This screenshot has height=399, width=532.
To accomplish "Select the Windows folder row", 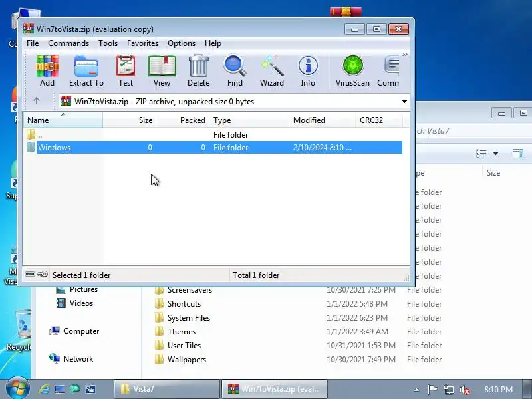I will coord(213,147).
